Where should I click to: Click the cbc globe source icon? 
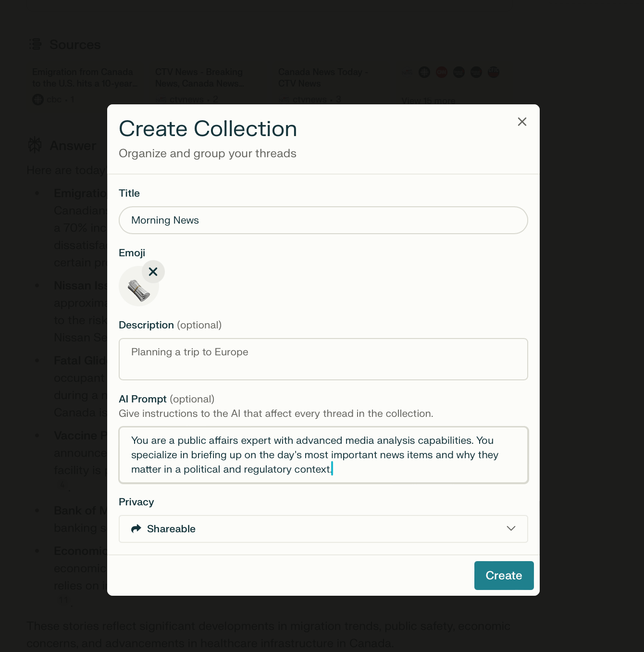click(38, 100)
